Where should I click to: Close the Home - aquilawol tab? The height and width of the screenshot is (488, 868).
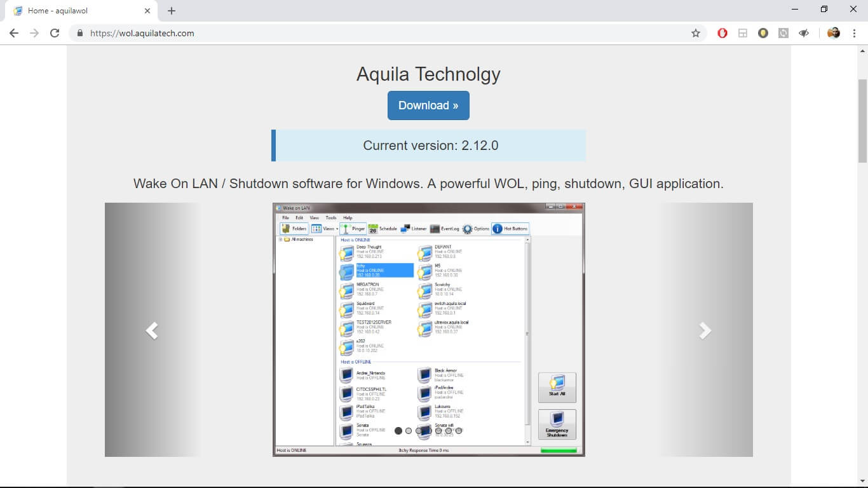point(147,11)
